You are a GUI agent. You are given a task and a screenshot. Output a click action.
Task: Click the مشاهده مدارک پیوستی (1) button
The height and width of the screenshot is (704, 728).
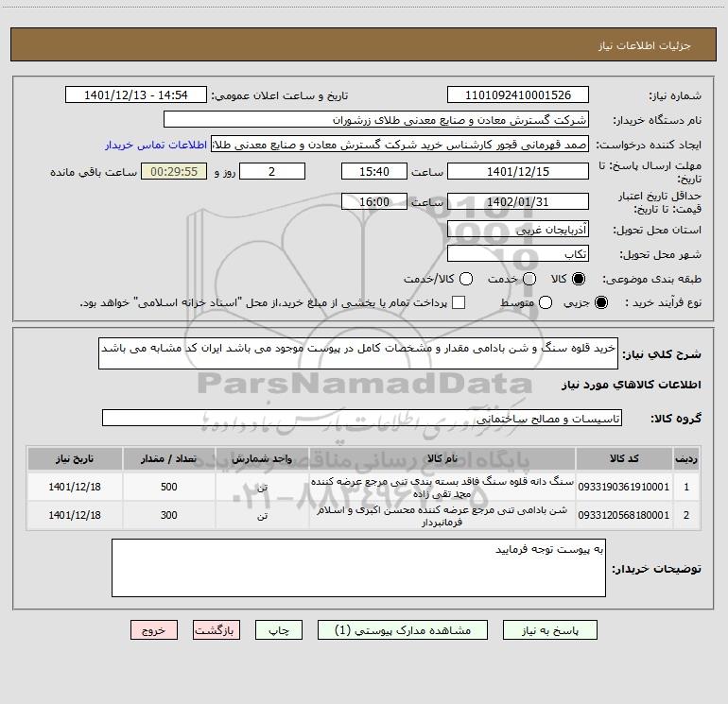click(403, 630)
